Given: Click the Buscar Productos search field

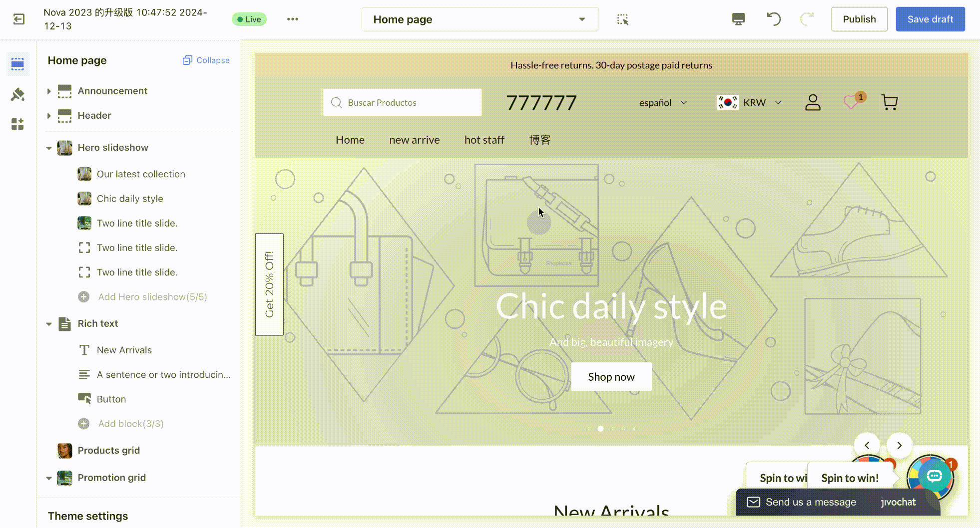Looking at the screenshot, I should pos(402,103).
